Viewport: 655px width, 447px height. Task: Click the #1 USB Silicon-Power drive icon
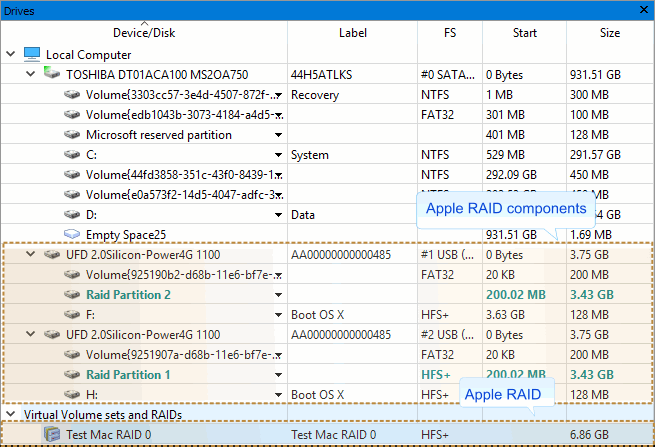click(x=52, y=254)
